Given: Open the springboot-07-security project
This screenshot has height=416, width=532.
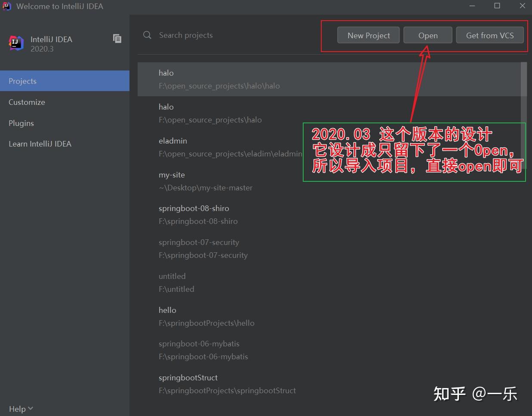Looking at the screenshot, I should coord(329,248).
